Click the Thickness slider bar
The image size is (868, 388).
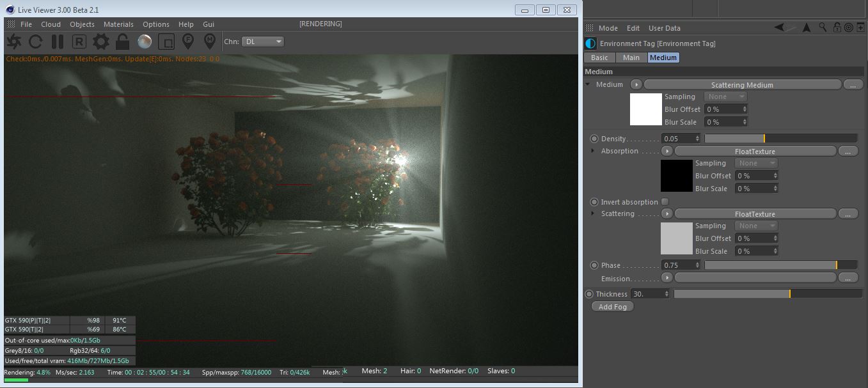click(x=768, y=294)
